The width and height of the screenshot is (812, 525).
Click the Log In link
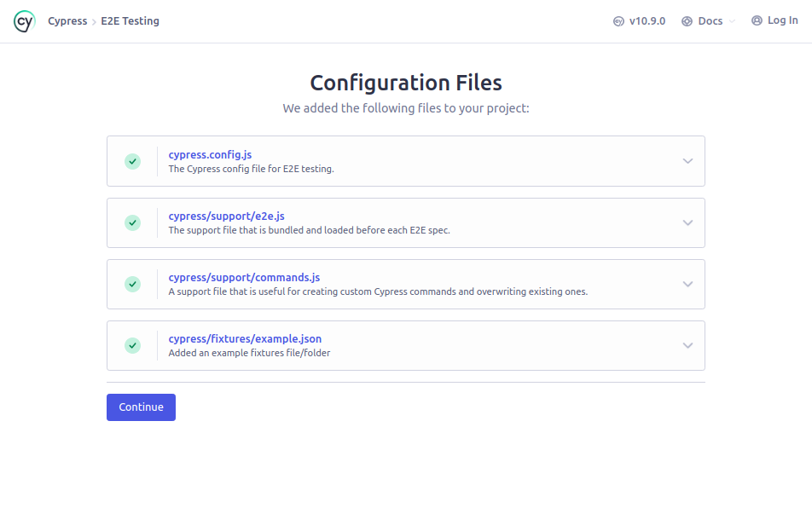[x=781, y=20]
